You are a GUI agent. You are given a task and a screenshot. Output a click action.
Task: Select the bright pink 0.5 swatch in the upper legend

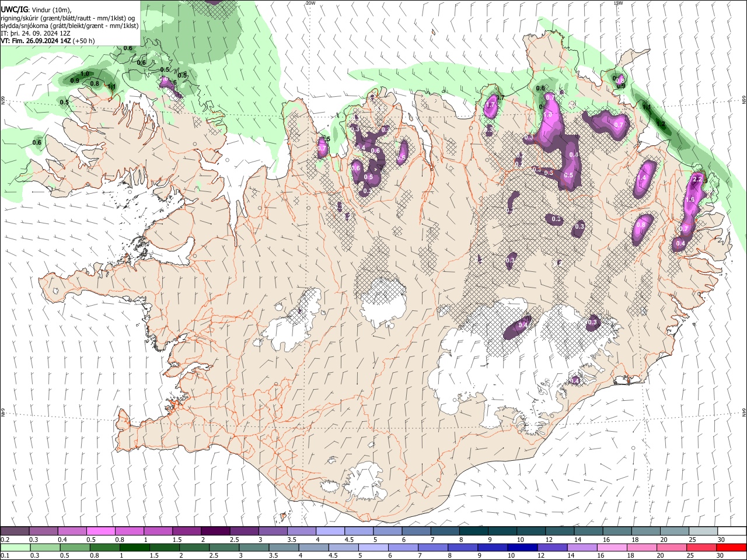100,531
